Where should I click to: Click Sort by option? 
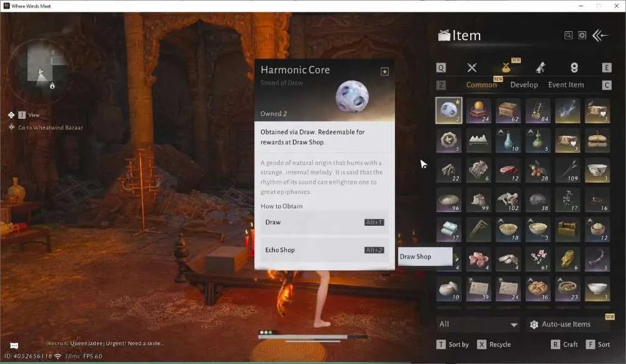453,345
